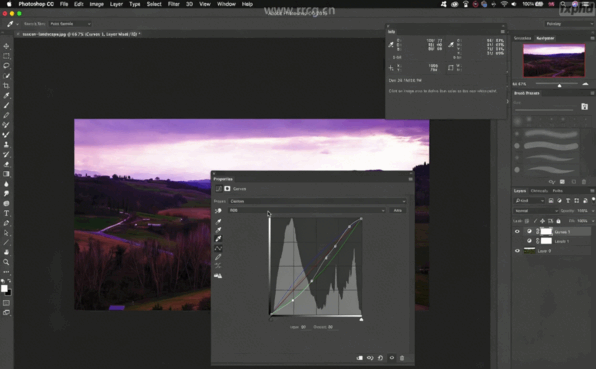Click the smooth curve values icon
Image resolution: width=596 pixels, height=369 pixels.
[218, 266]
